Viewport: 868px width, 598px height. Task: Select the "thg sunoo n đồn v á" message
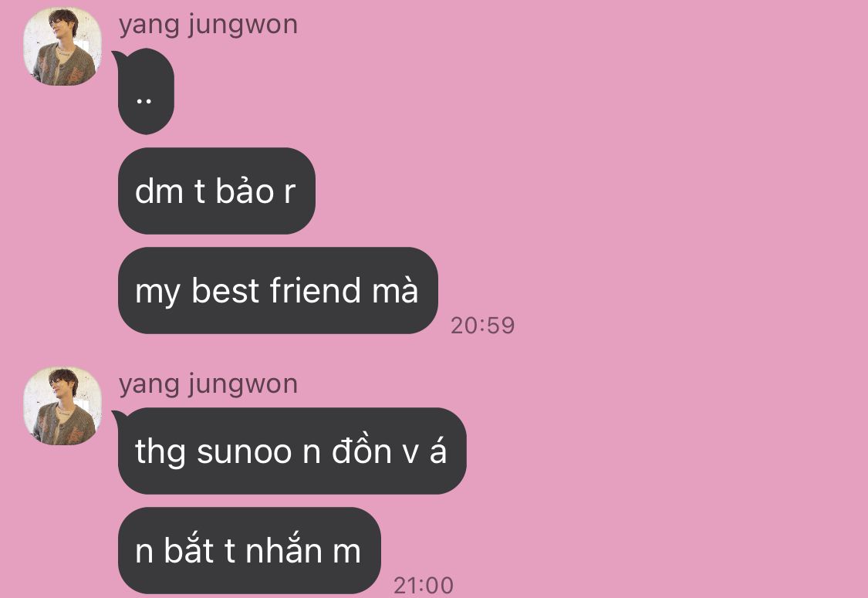(292, 451)
